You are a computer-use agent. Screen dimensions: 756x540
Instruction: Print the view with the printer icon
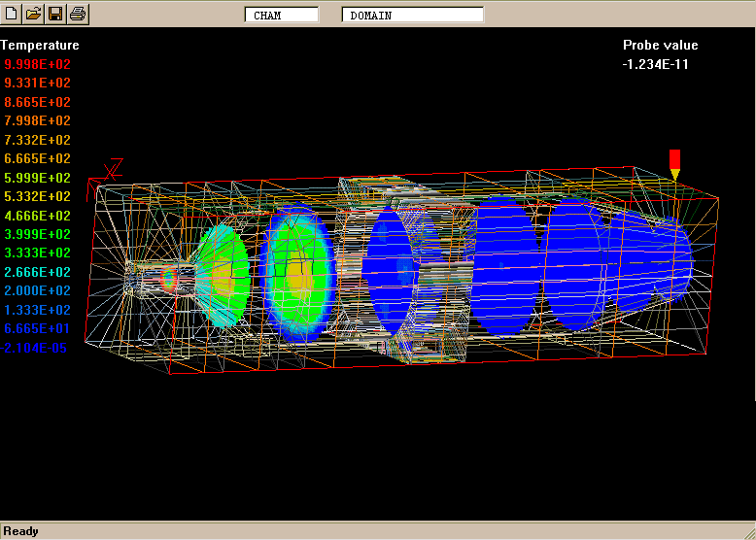point(78,14)
